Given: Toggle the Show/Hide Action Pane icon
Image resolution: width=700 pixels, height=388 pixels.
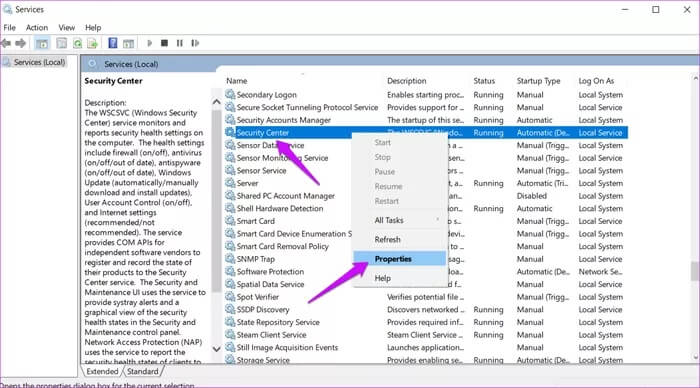Looking at the screenshot, I should pos(129,43).
